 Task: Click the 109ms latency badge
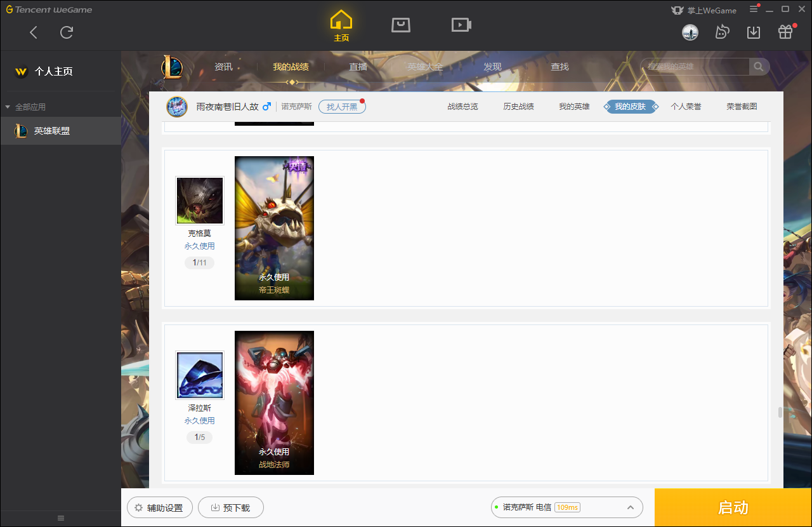click(x=567, y=507)
